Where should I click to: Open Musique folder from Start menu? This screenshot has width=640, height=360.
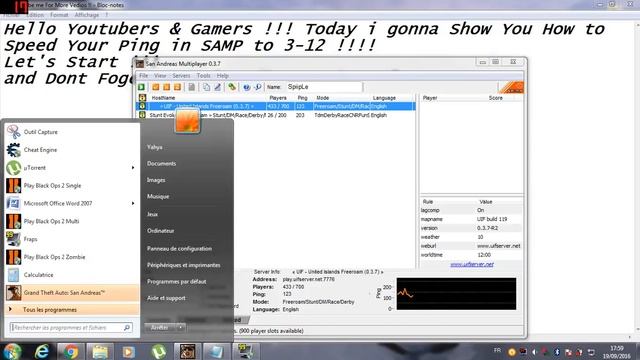158,196
